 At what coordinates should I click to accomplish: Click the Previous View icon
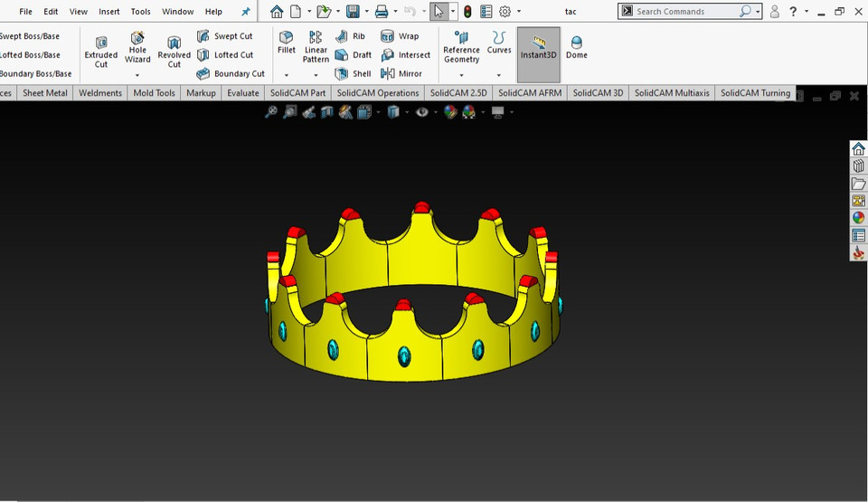[308, 112]
